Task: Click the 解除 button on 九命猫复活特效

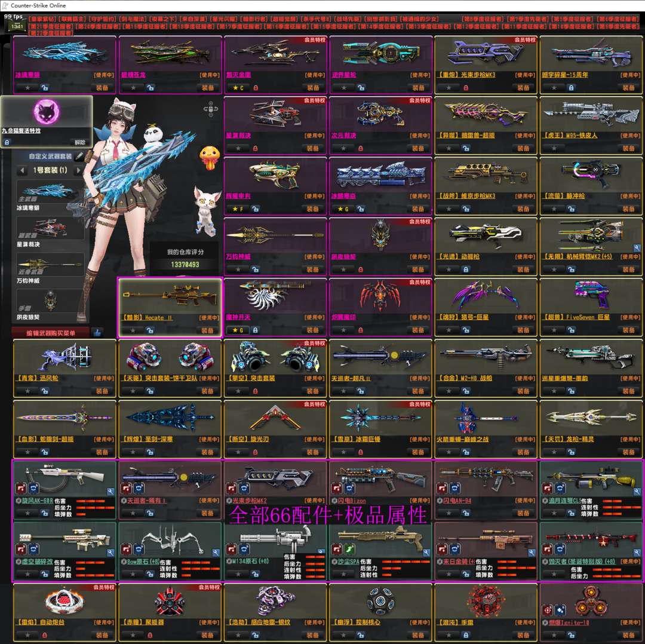Action: tap(80, 142)
